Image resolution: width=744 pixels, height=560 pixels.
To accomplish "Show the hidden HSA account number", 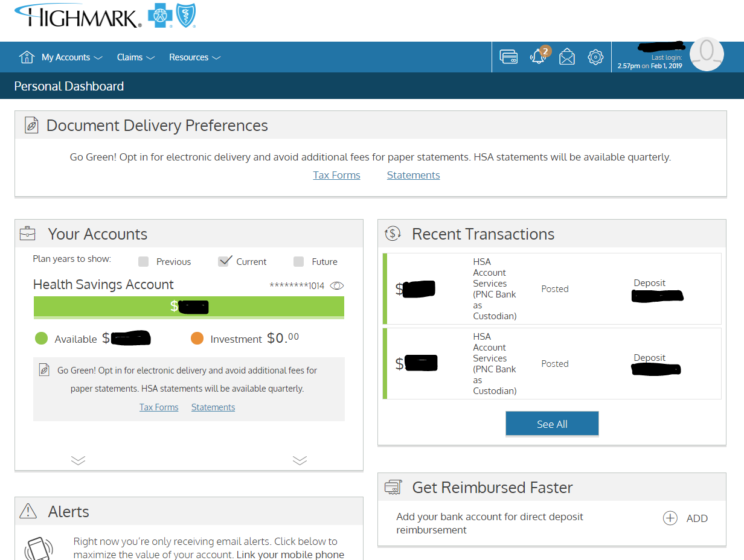I will (x=337, y=286).
